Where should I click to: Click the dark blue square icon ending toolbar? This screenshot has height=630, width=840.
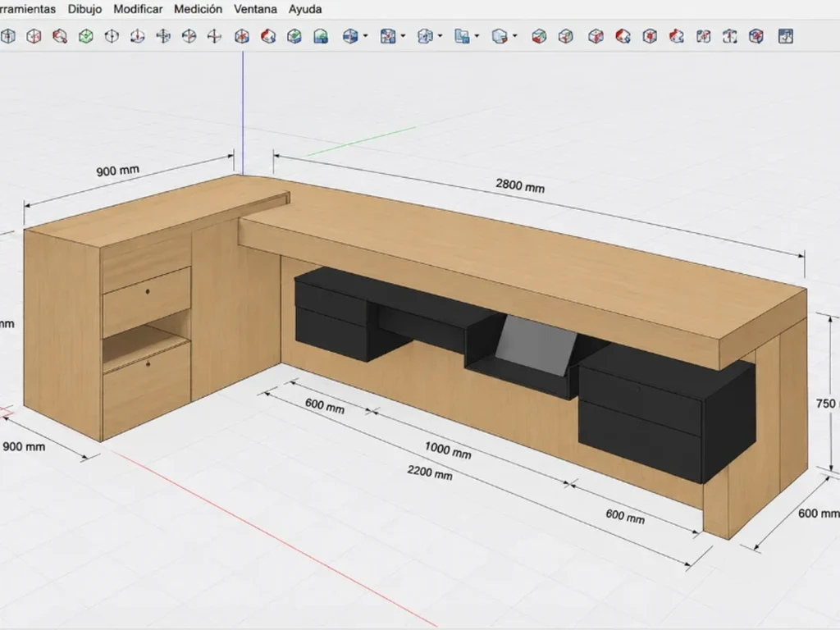[x=785, y=36]
